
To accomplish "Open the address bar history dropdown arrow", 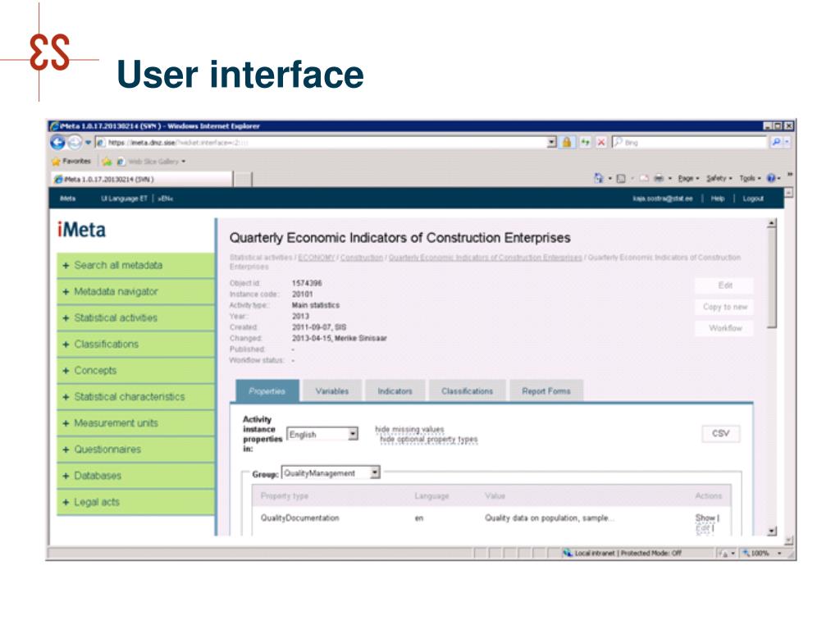I will (x=552, y=142).
